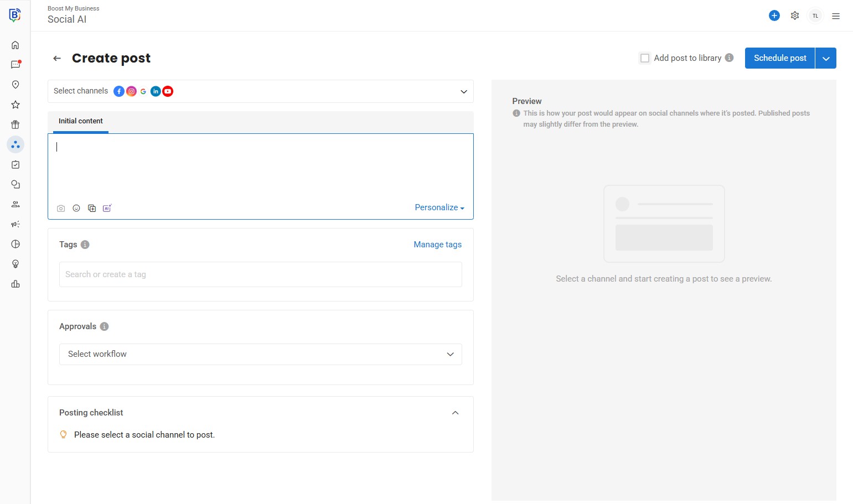
Task: Click the gift icon in sidebar
Action: [15, 124]
